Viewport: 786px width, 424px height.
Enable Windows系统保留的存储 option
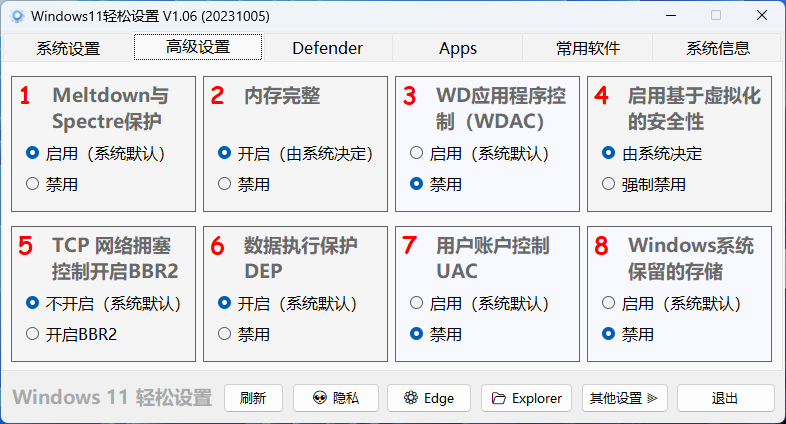coord(672,303)
